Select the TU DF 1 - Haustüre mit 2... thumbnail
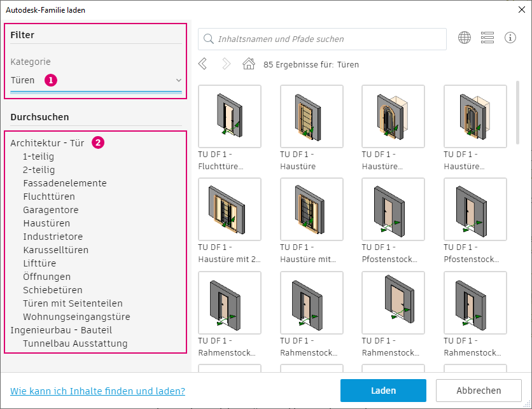 pos(230,209)
